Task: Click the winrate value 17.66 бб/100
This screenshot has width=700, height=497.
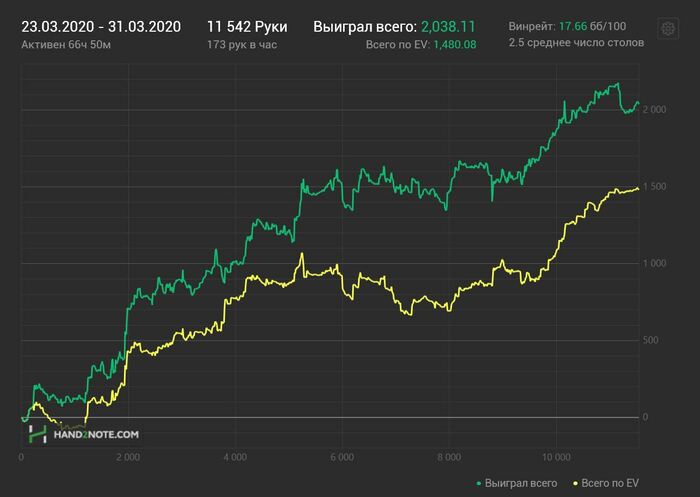Action: [592, 26]
